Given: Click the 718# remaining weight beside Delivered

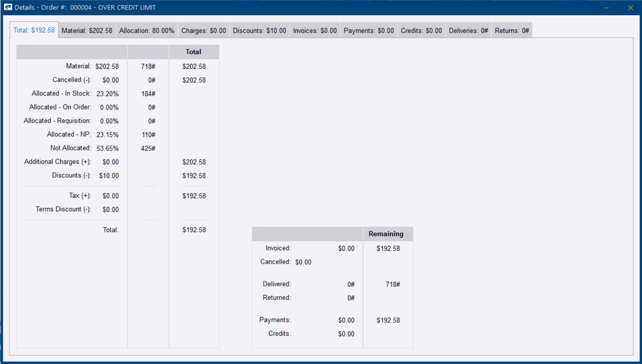Looking at the screenshot, I should coord(393,284).
